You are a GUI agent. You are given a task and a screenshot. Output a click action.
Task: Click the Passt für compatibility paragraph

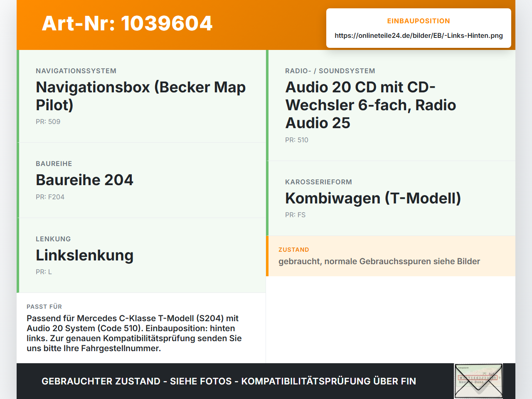[134, 333]
